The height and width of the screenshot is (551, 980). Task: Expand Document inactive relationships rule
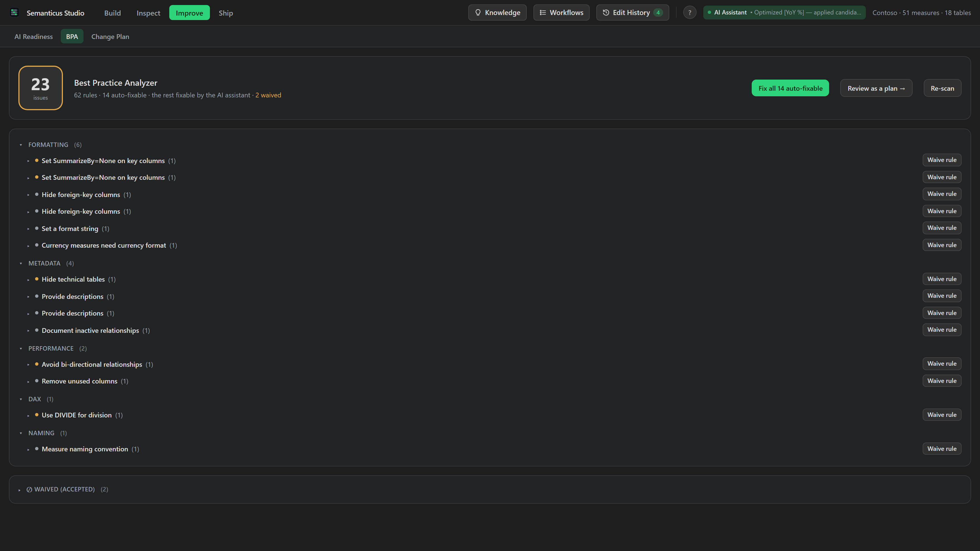(28, 331)
